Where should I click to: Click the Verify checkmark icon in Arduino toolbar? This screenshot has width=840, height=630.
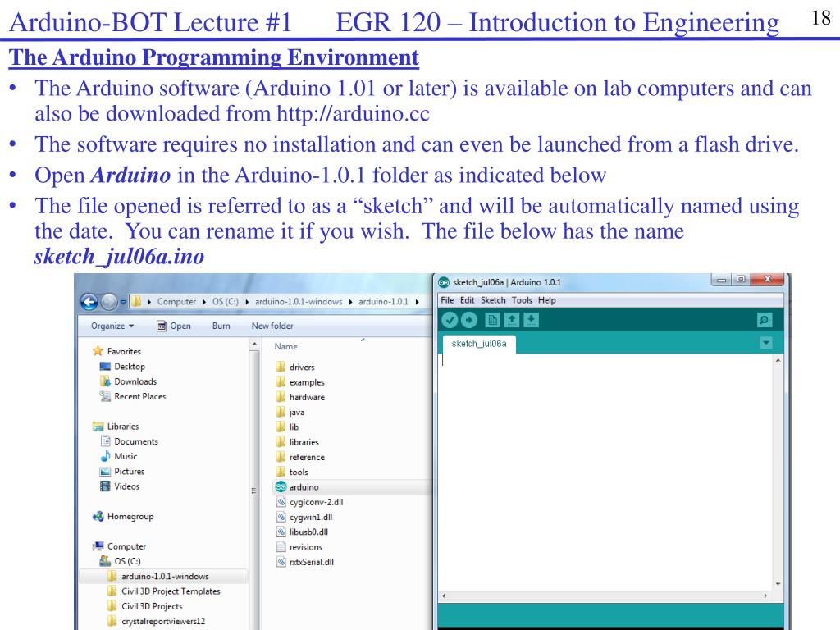pyautogui.click(x=450, y=321)
